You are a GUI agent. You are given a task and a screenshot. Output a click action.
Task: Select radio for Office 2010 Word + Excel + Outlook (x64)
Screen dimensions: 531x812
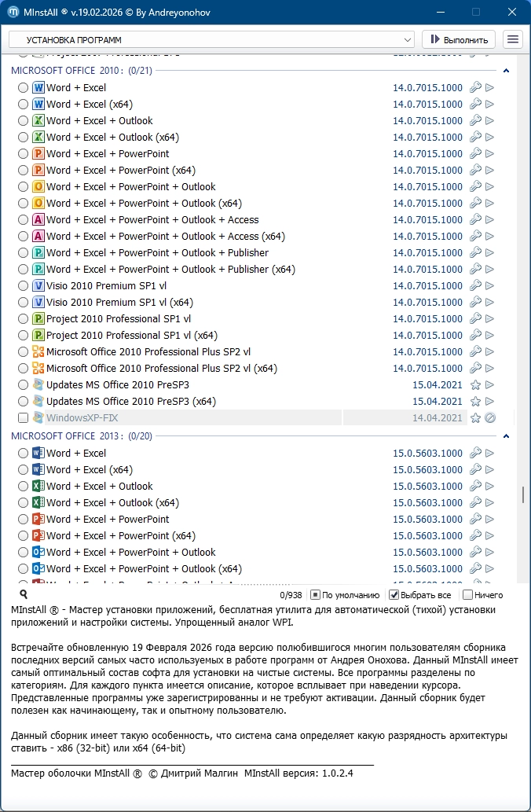point(23,138)
